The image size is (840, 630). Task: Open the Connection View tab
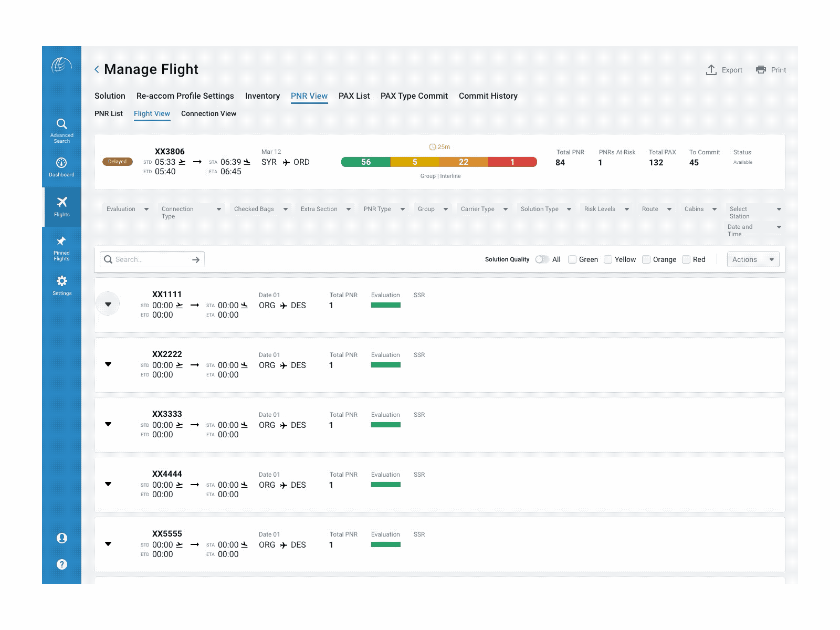[x=208, y=113]
